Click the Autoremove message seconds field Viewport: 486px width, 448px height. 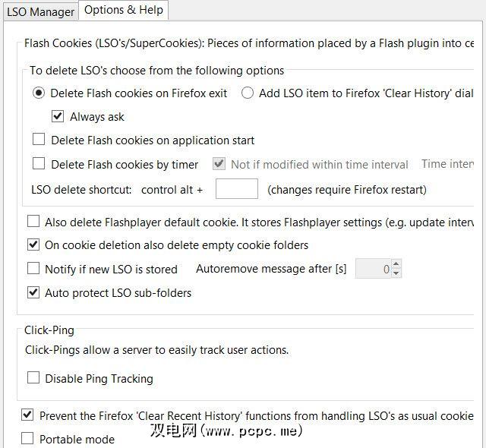click(x=374, y=269)
